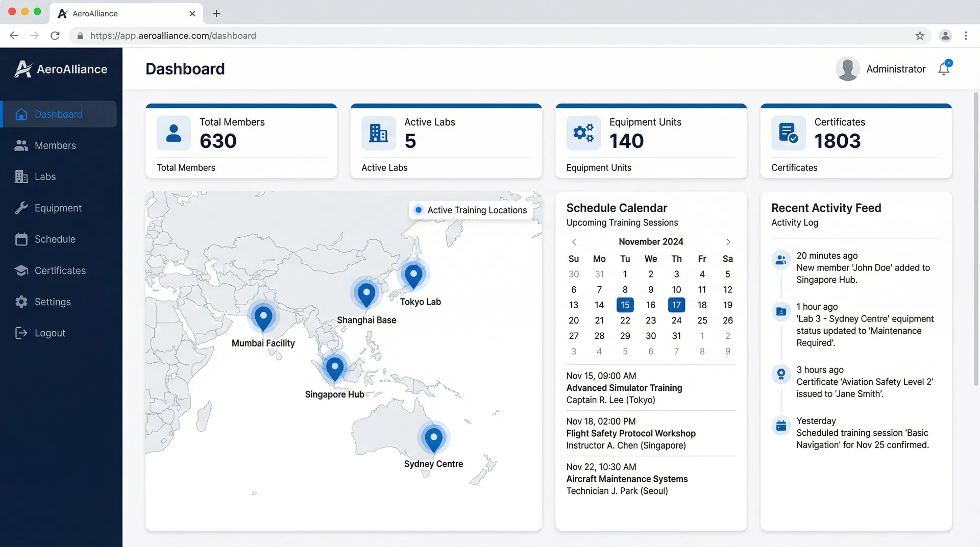Click the Active Labs building icon
Screen dimensions: 980x547
(x=378, y=133)
